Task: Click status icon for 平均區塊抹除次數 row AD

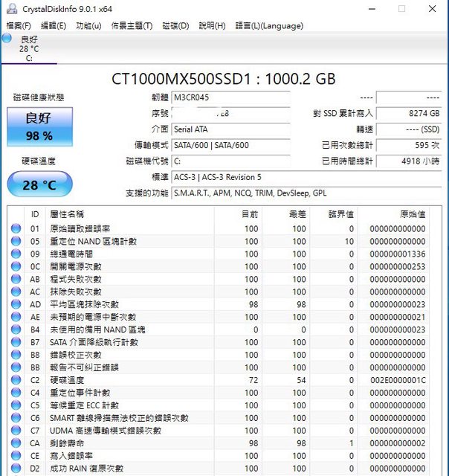Action: (x=16, y=304)
